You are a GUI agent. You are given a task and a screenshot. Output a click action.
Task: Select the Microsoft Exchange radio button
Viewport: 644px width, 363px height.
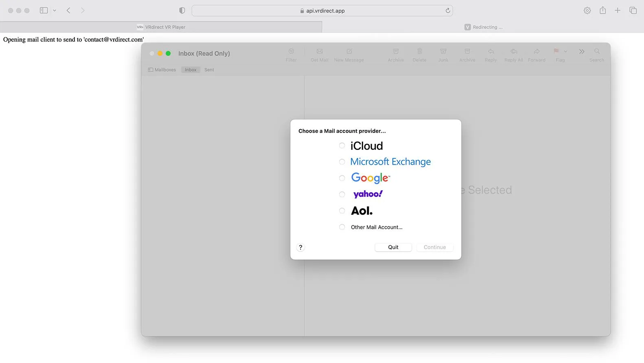pyautogui.click(x=342, y=162)
